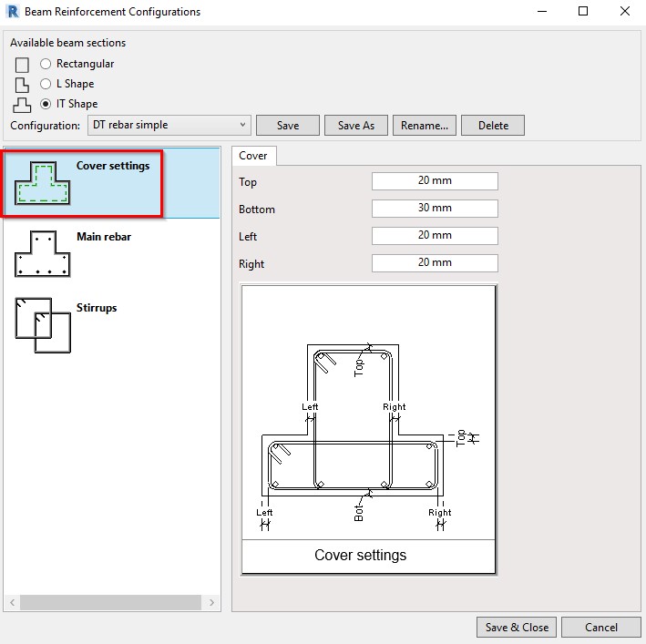Click the IT shape section icon
The height and width of the screenshot is (644, 646).
[x=22, y=105]
